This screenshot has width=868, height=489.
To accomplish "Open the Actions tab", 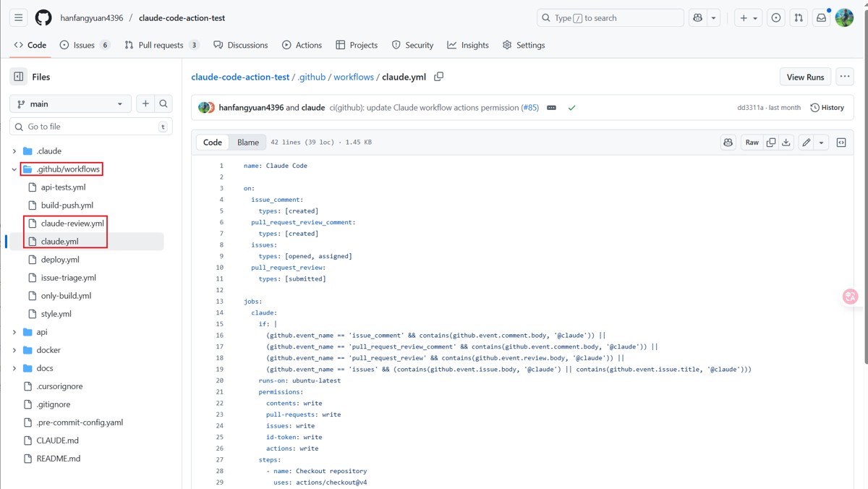I will [302, 45].
